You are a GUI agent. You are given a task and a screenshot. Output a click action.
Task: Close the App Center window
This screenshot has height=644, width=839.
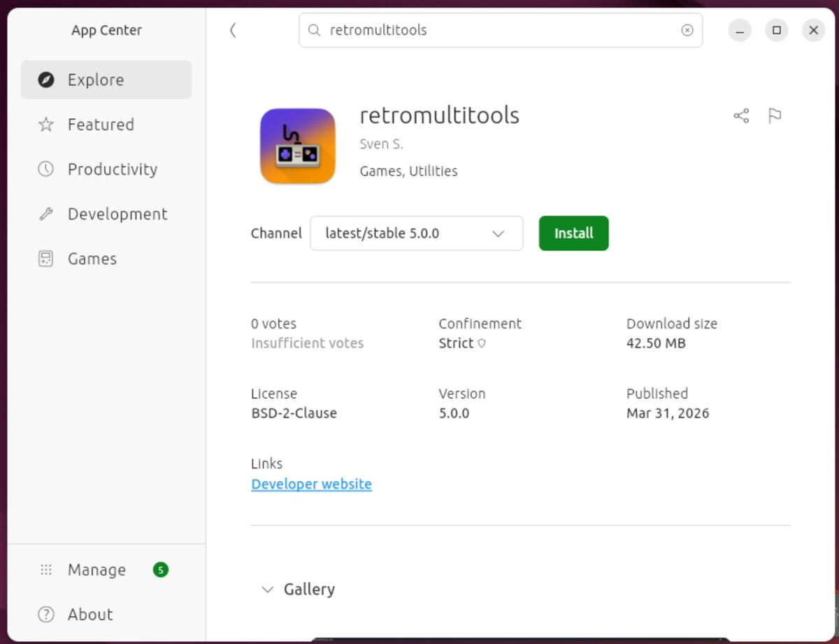[813, 30]
